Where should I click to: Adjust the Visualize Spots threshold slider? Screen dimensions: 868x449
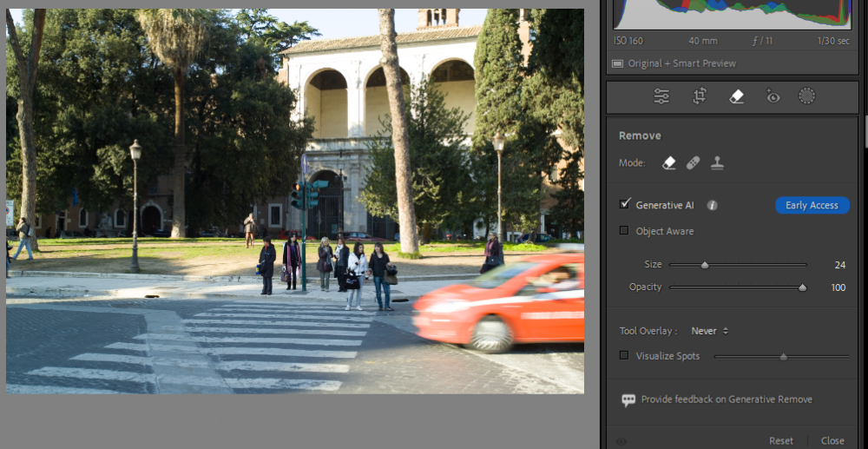point(783,357)
